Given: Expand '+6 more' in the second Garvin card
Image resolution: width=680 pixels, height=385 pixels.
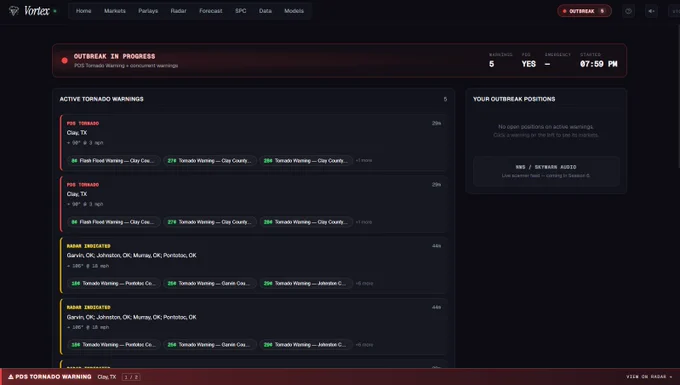Looking at the screenshot, I should [x=364, y=345].
